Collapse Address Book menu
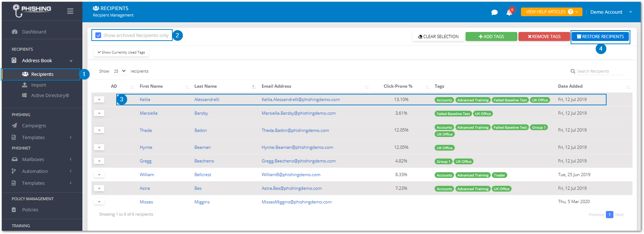644x234 pixels. [x=42, y=60]
